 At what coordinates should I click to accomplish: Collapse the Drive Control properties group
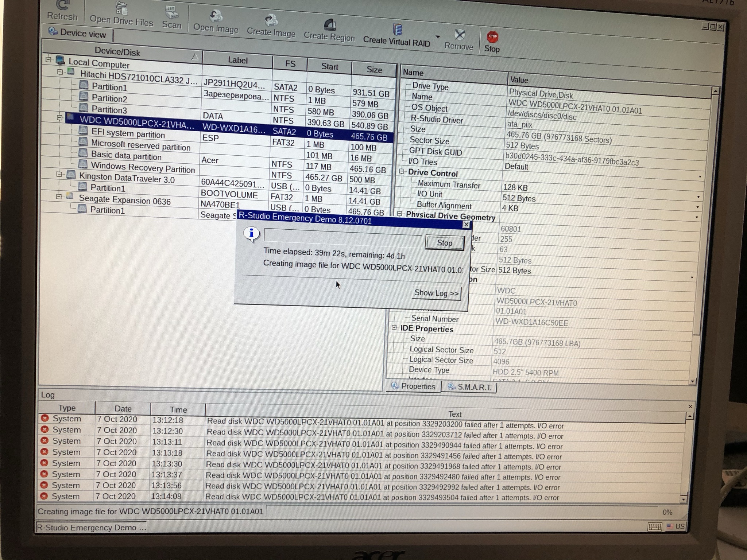(402, 171)
